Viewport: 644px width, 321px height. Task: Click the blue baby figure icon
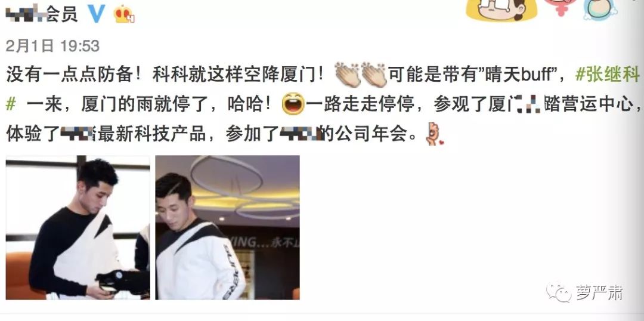600,10
